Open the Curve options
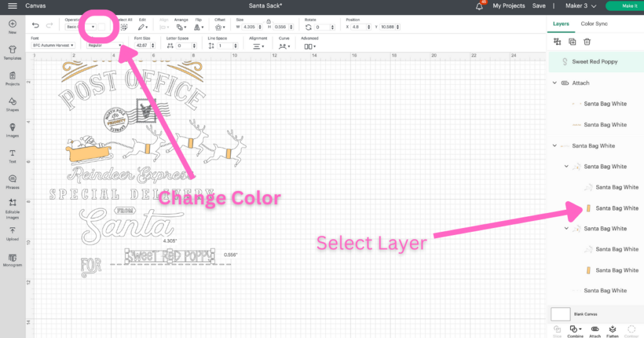Screen dimensions: 644x338 [x=284, y=46]
